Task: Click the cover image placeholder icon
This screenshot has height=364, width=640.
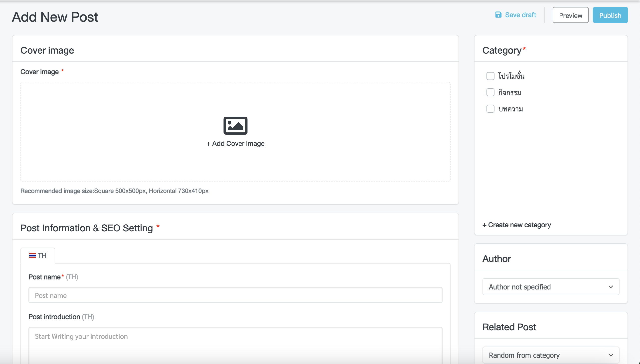Action: click(235, 125)
